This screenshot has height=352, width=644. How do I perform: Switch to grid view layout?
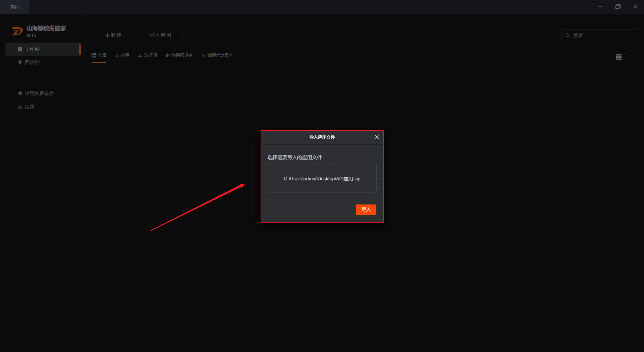point(619,57)
